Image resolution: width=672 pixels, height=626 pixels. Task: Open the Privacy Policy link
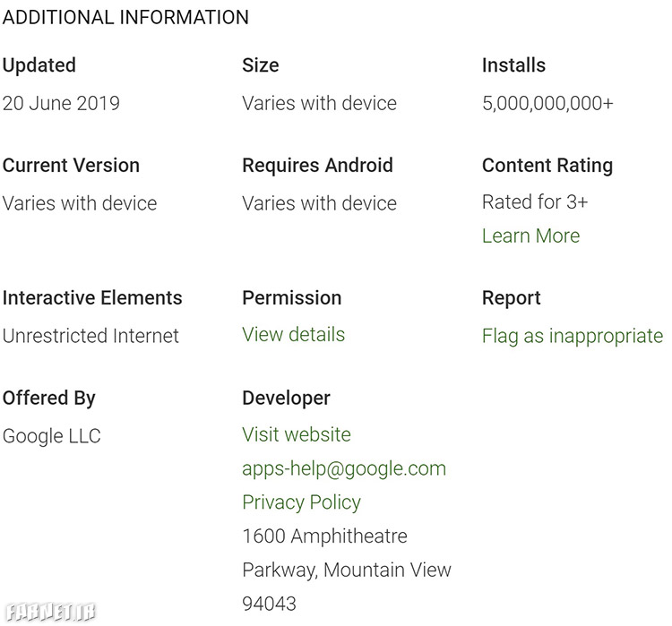(301, 502)
